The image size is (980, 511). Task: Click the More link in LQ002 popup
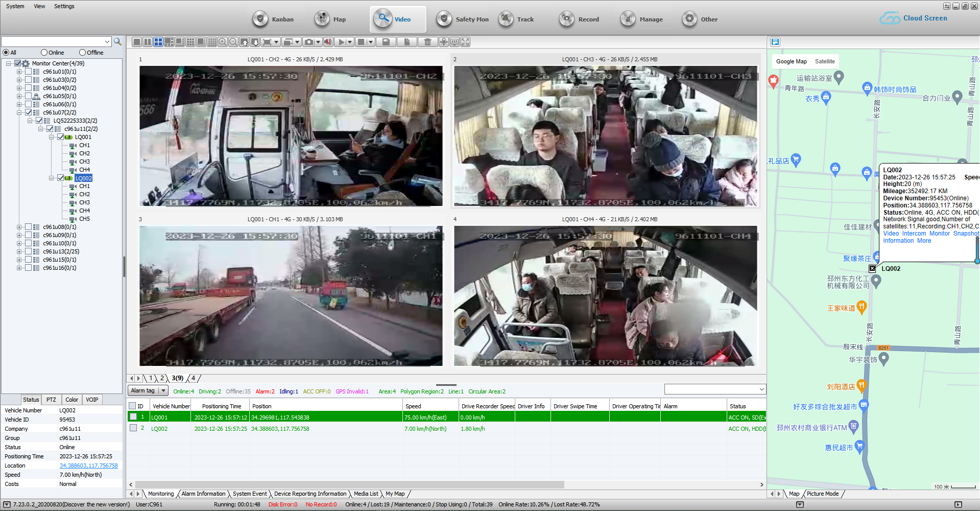[x=924, y=241]
